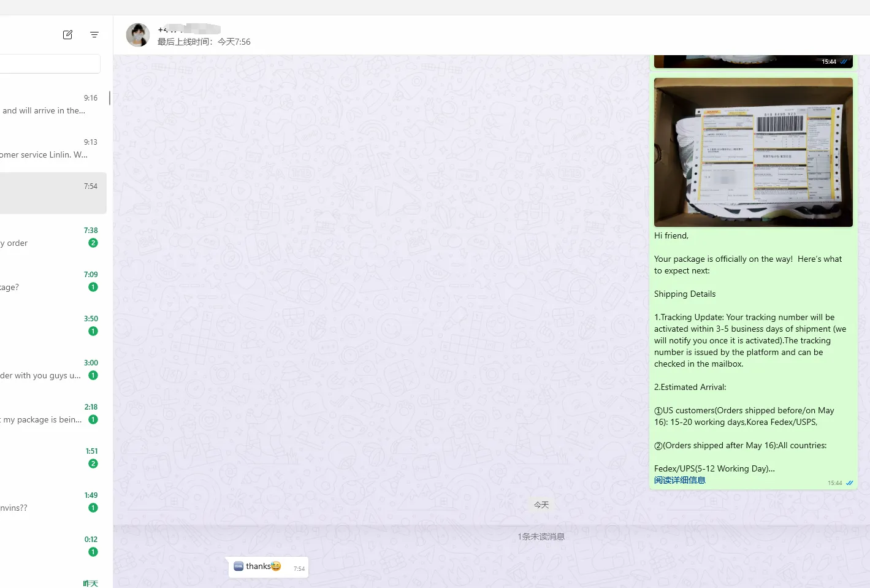
Task: Click the unread badge on 1:51 chat
Action: [93, 464]
